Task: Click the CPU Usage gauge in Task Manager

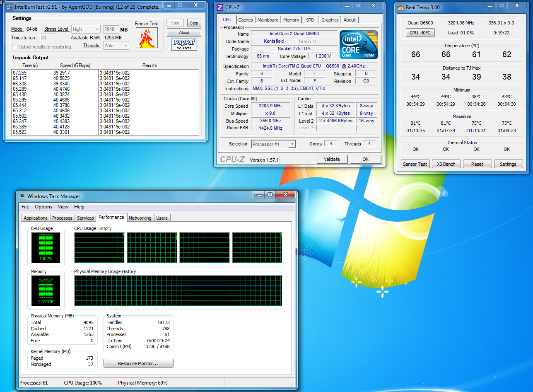Action: pyautogui.click(x=46, y=247)
